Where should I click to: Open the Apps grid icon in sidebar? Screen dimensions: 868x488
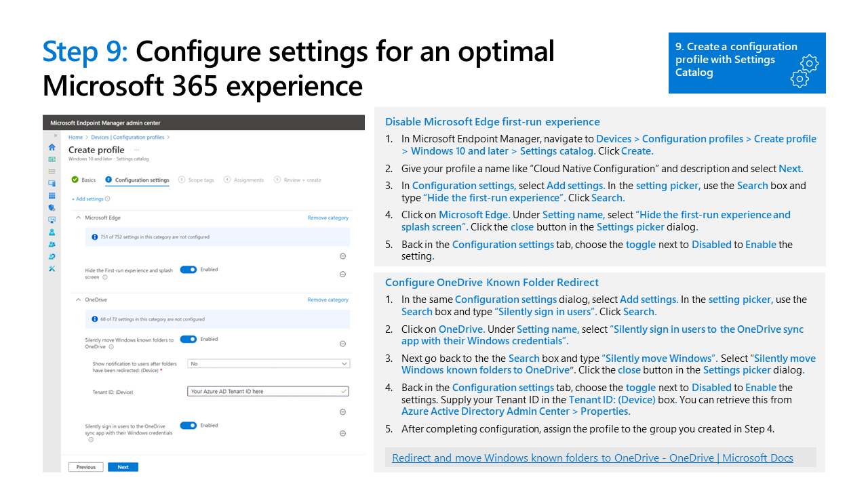(52, 195)
